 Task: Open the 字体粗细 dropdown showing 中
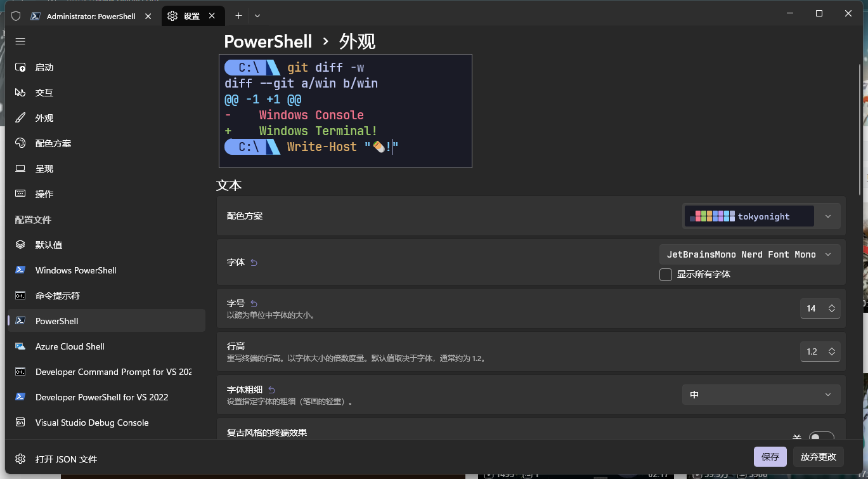761,395
